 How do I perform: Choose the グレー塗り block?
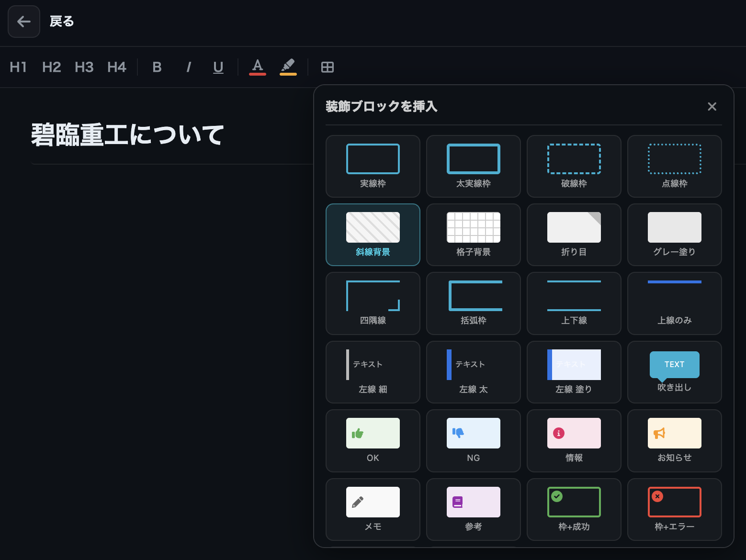(675, 235)
